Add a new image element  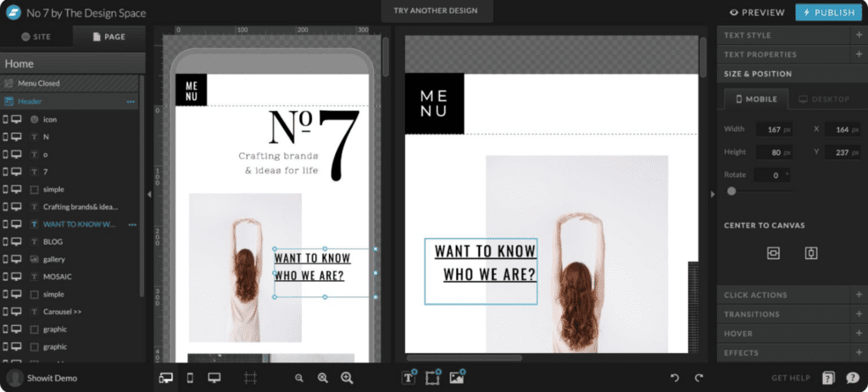click(457, 377)
